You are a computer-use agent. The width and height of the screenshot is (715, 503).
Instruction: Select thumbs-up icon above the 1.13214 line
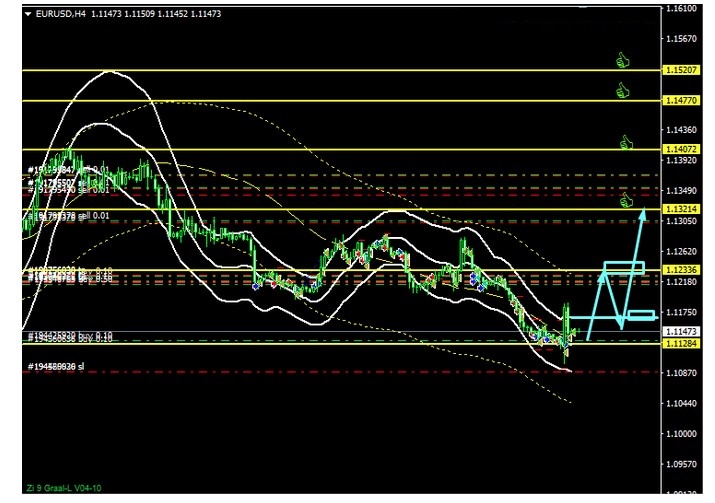coord(628,200)
